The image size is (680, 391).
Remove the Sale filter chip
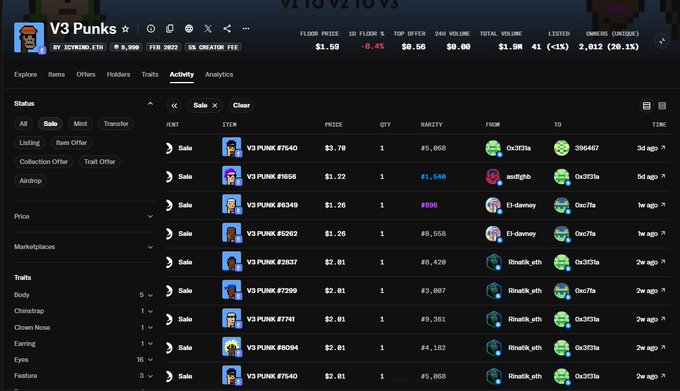pyautogui.click(x=215, y=105)
